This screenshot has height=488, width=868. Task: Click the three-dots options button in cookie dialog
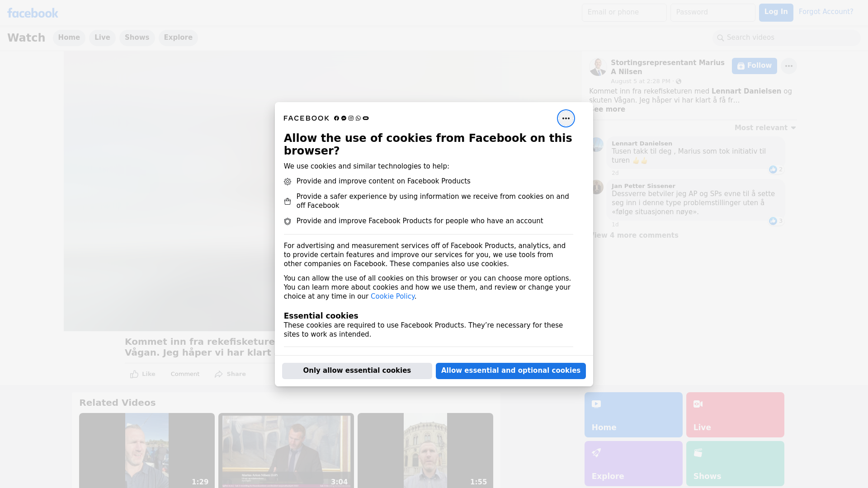click(x=566, y=118)
